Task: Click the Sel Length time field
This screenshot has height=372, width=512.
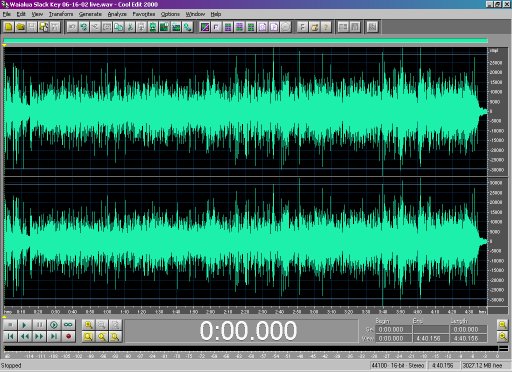Action: click(468, 329)
